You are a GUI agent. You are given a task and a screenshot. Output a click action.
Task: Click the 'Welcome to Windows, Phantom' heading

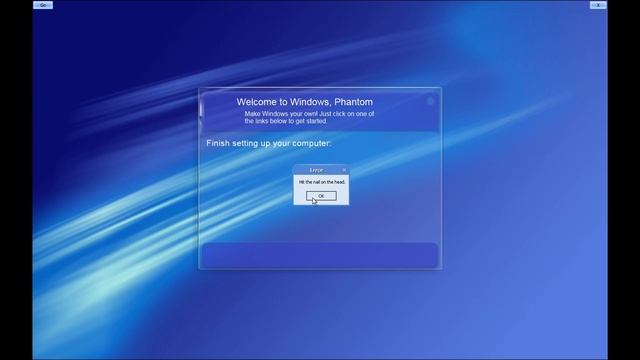(x=304, y=102)
